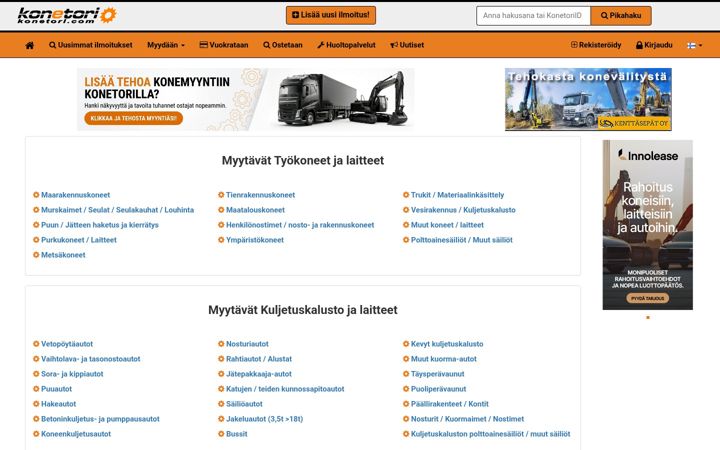Open Rahtiautot / Alustat category
The image size is (720, 450).
point(259,359)
